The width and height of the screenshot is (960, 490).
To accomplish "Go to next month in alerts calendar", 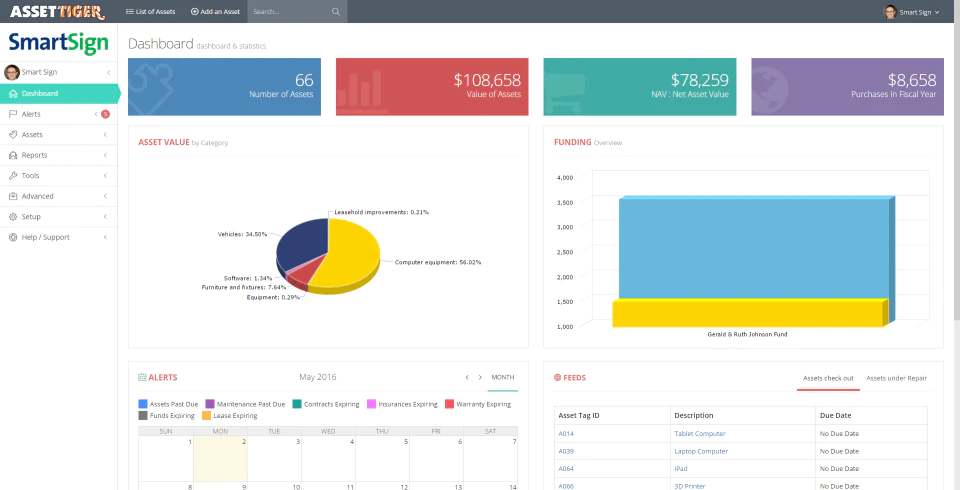I will coord(480,377).
